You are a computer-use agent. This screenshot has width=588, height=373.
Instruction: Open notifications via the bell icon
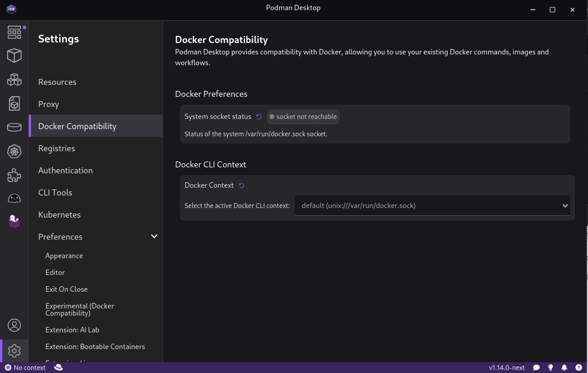[563, 367]
